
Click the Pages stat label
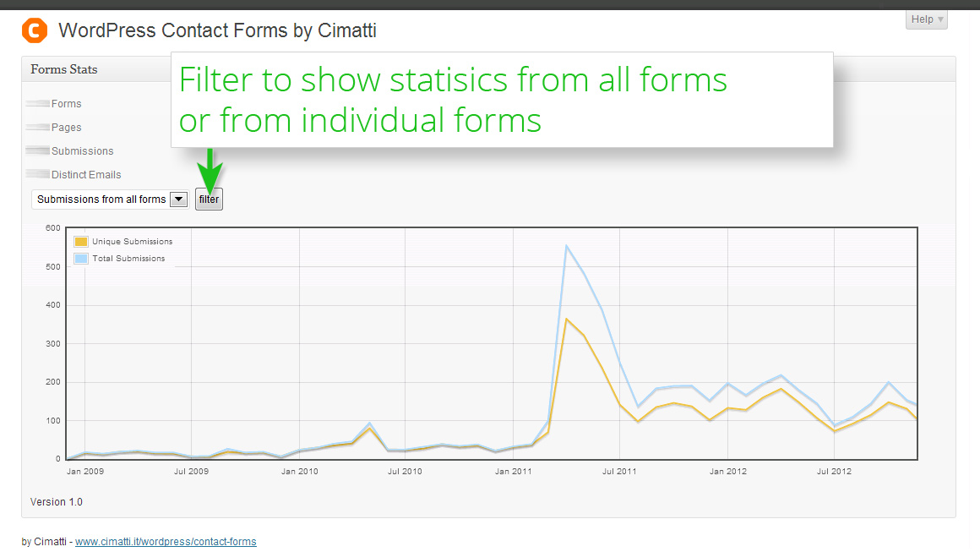(66, 128)
